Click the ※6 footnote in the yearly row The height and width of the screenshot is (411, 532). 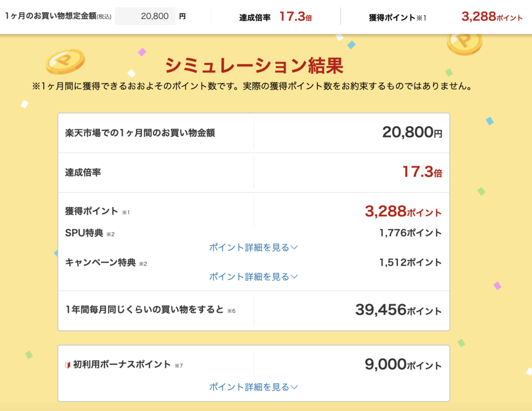click(231, 311)
